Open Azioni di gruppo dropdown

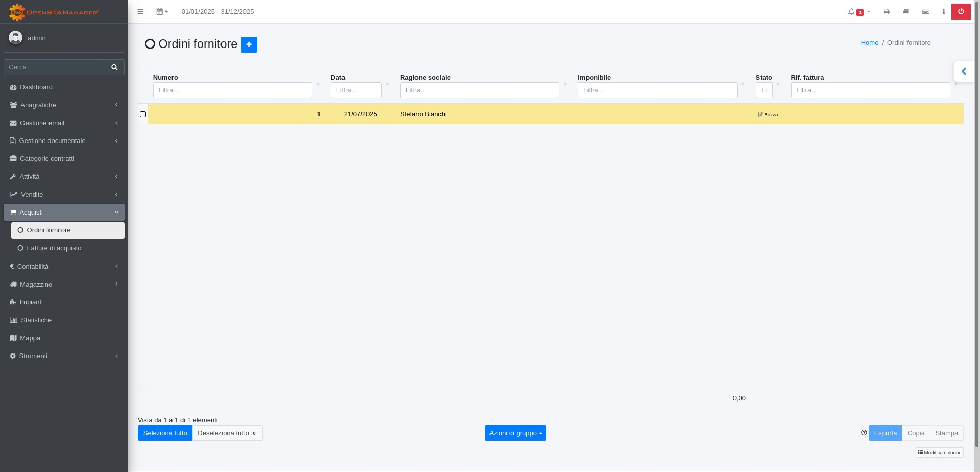(x=515, y=433)
